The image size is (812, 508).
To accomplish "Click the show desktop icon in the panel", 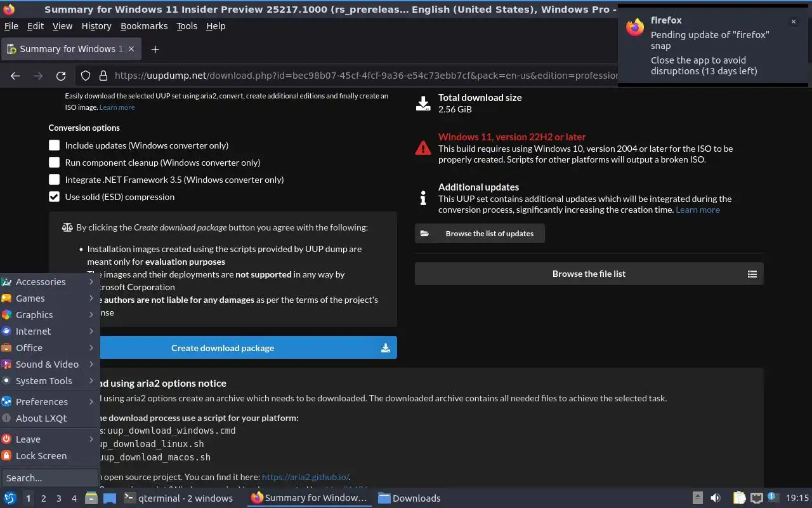I will [x=109, y=498].
